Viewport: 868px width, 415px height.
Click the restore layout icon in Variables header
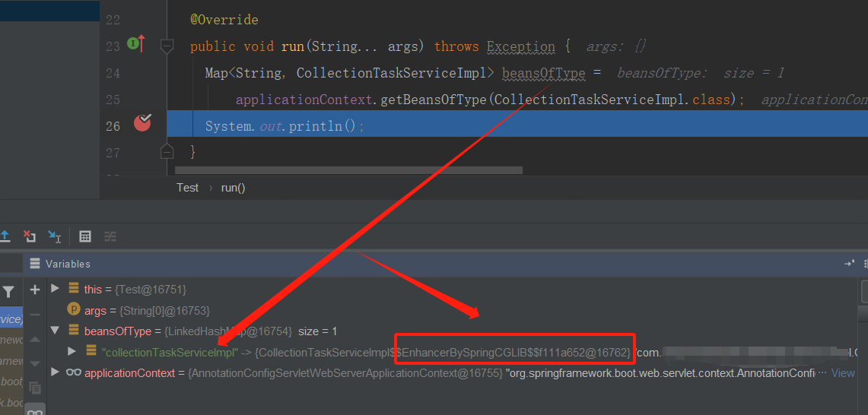click(849, 264)
